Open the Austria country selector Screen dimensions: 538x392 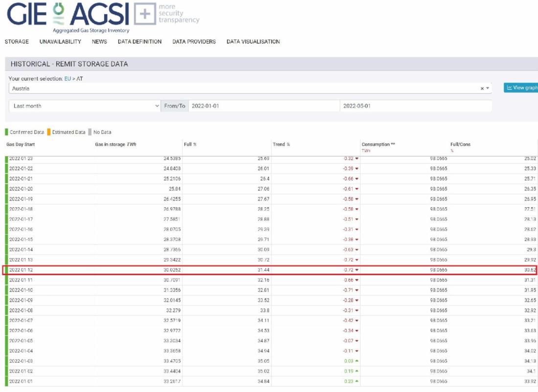[x=250, y=88]
